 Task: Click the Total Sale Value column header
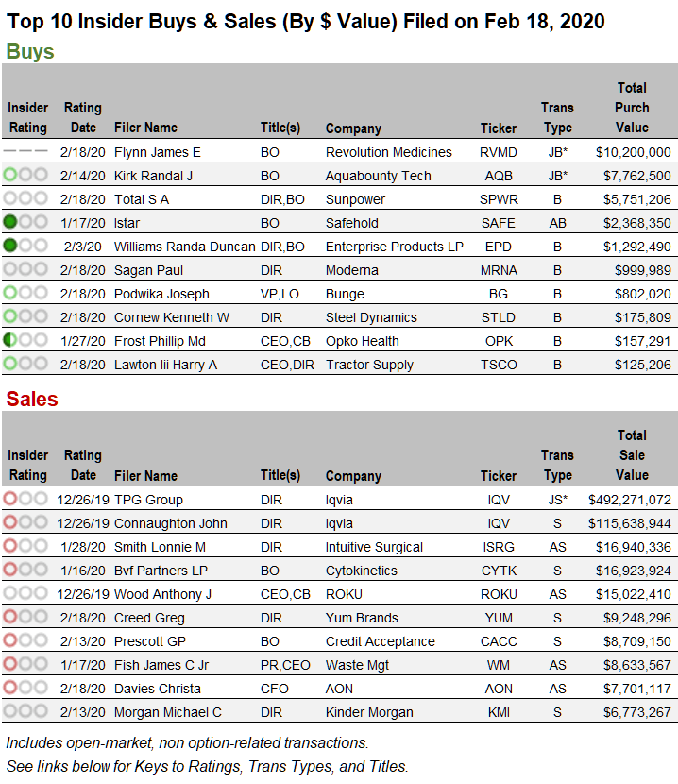[x=632, y=455]
